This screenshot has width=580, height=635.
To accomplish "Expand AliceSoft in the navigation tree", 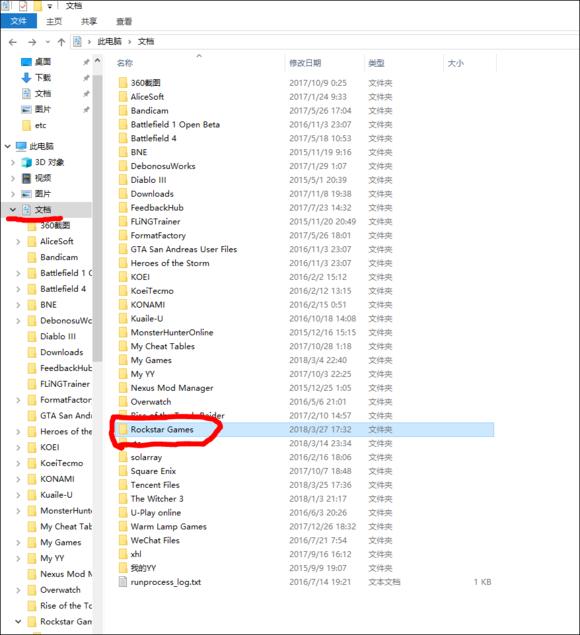I will coord(18,242).
